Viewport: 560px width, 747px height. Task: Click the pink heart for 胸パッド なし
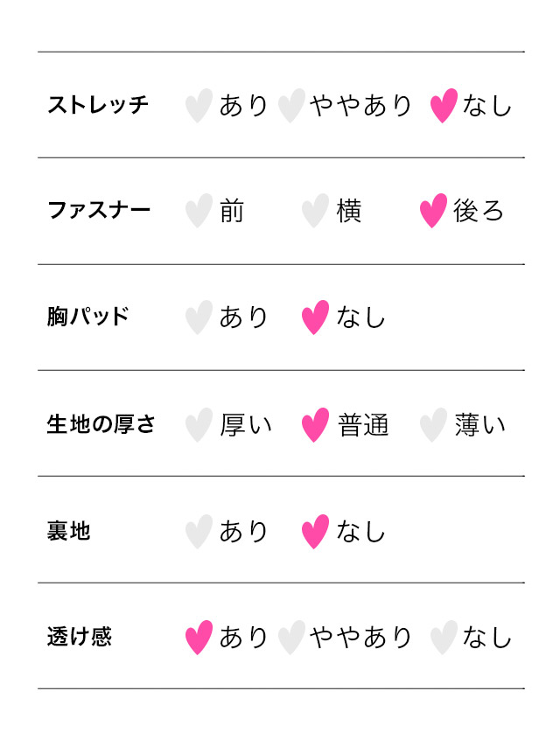[x=315, y=317]
